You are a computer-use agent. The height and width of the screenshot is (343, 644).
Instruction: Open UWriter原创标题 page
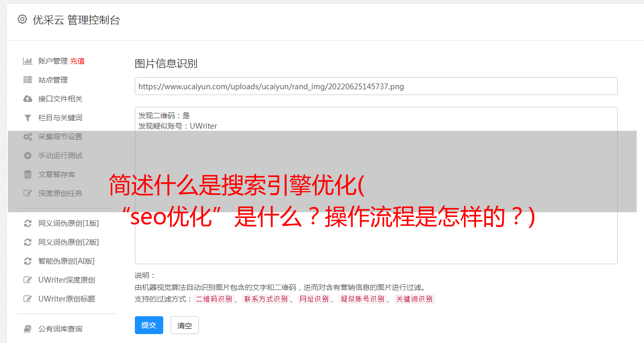coord(67,299)
